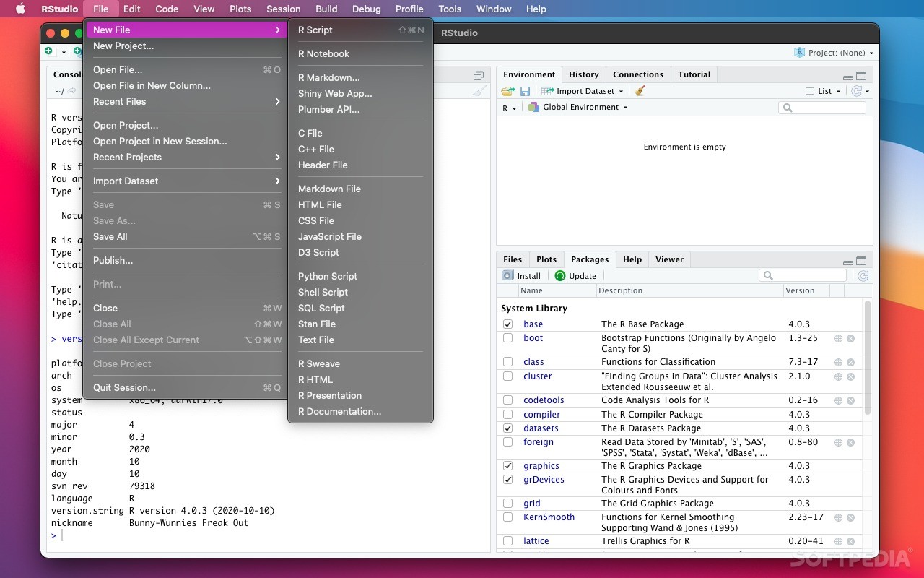The height and width of the screenshot is (578, 924).
Task: Open the Apple menu
Action: pyautogui.click(x=20, y=9)
